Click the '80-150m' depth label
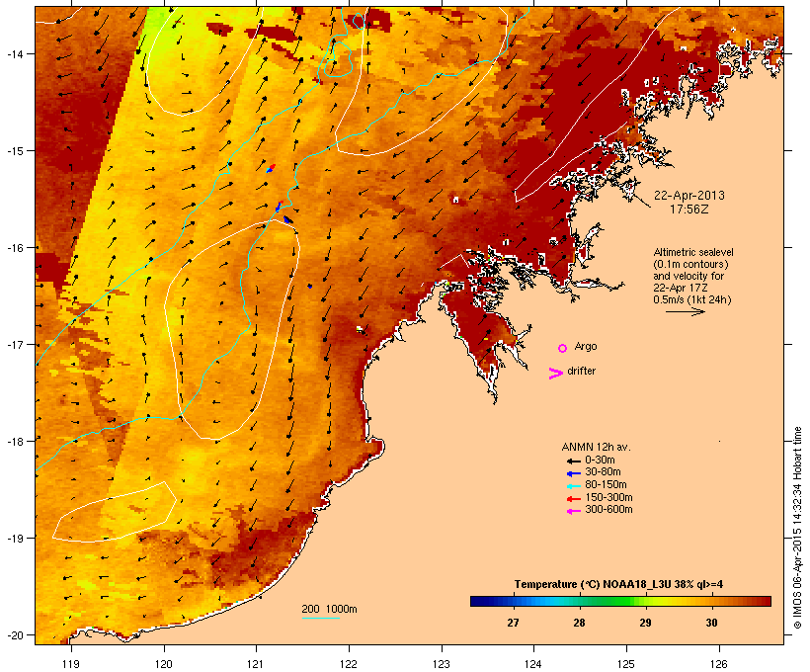Viewport: 810px width, 672px height. point(606,485)
